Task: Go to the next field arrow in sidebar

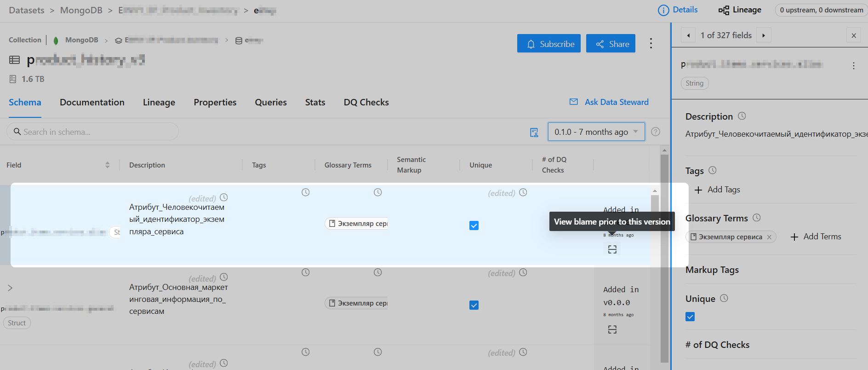Action: coord(764,35)
